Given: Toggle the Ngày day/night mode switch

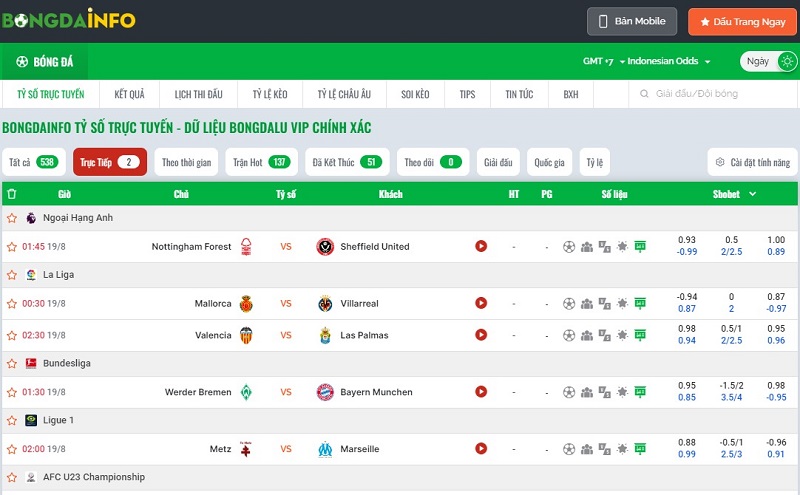Looking at the screenshot, I should point(768,61).
